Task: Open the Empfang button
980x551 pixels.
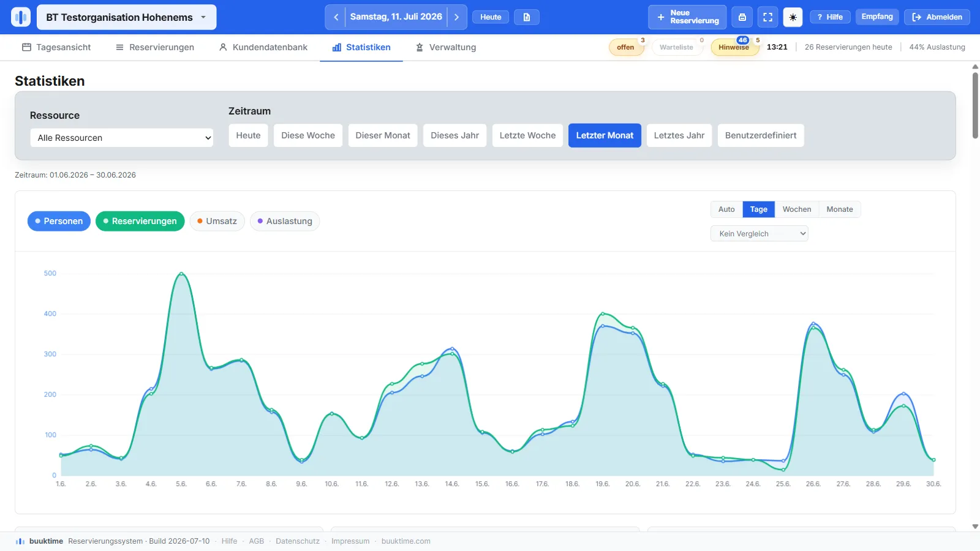Action: tap(877, 17)
